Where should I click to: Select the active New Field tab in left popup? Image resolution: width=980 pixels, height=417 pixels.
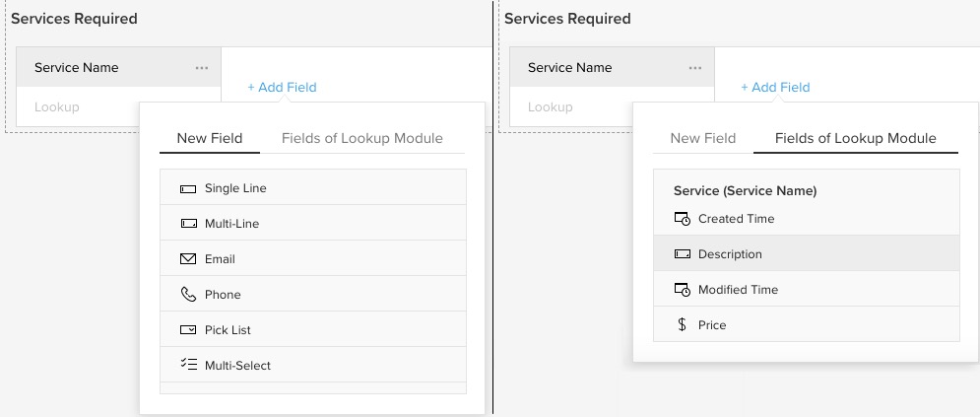tap(209, 139)
